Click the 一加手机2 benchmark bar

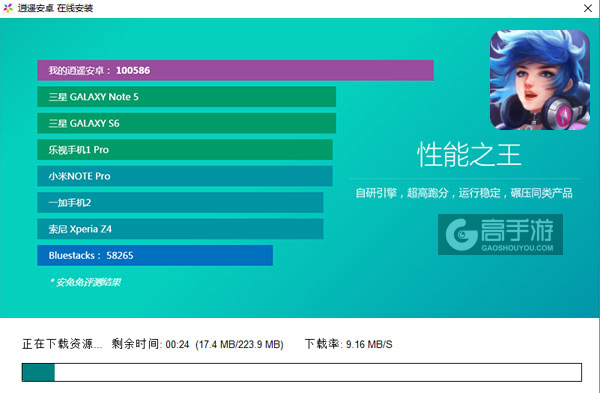click(x=180, y=202)
